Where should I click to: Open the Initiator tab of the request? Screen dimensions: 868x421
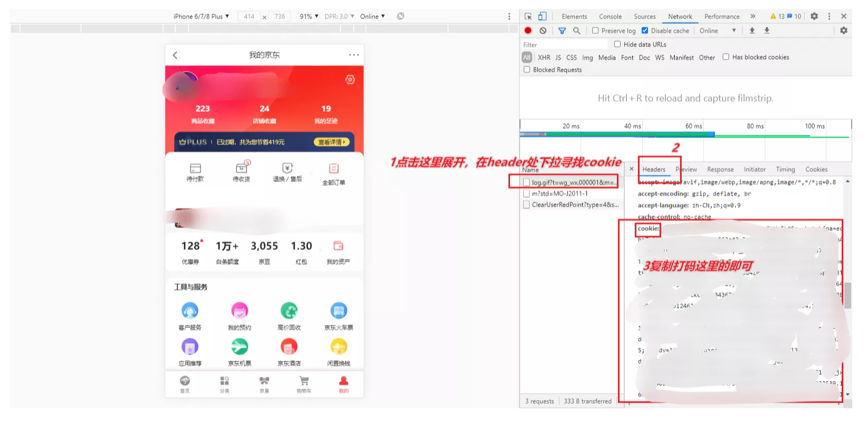point(755,169)
